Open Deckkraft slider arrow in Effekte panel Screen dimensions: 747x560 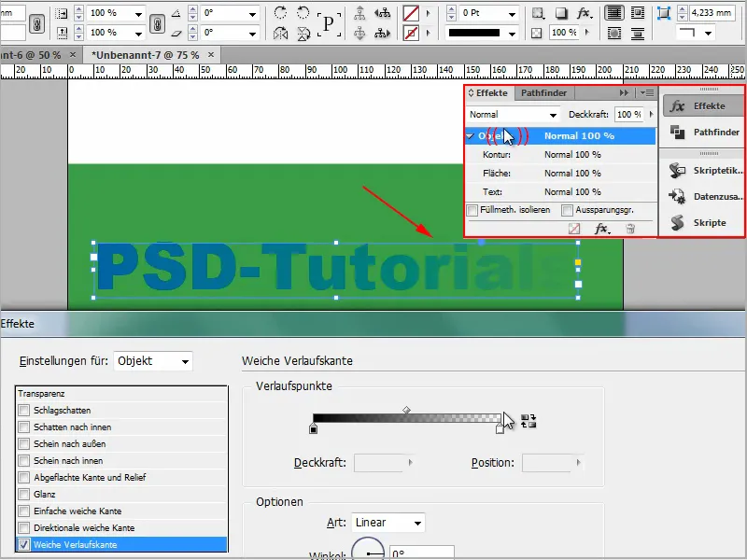(651, 114)
